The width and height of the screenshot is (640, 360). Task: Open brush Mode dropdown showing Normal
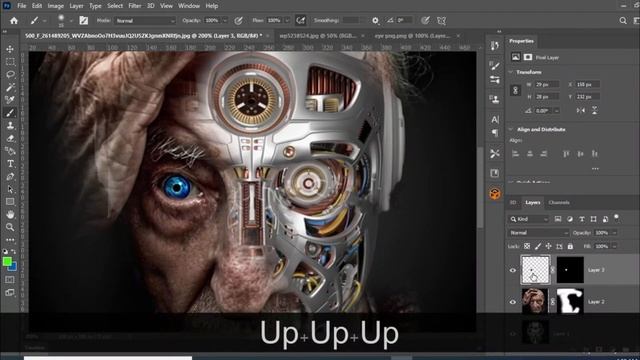tap(145, 20)
